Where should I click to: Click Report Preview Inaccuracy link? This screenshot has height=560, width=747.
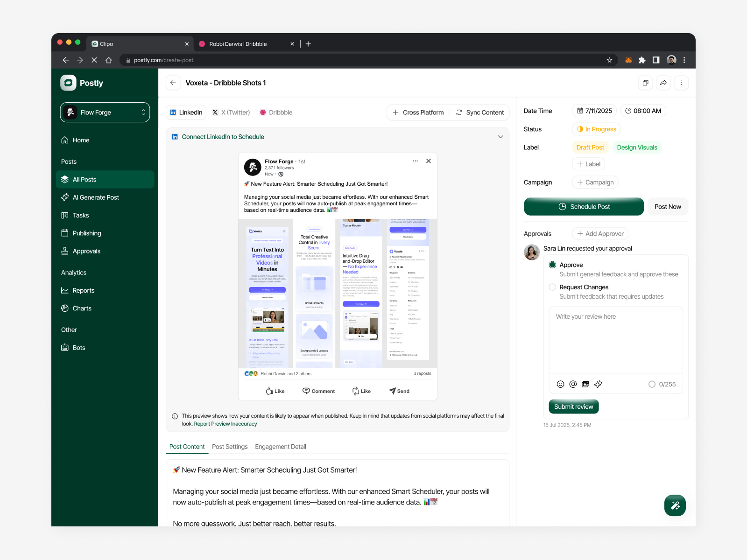click(x=226, y=424)
